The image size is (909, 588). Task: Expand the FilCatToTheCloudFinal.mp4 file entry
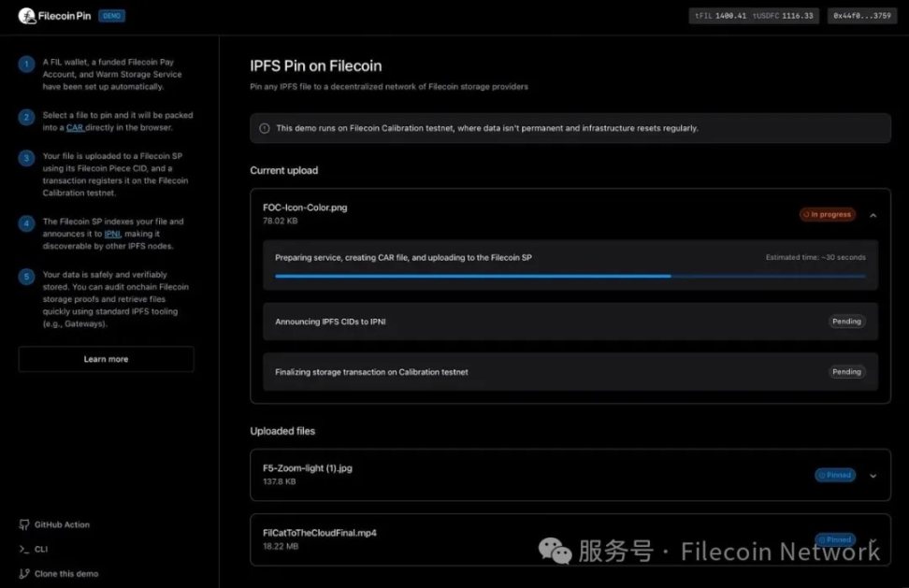coord(873,540)
